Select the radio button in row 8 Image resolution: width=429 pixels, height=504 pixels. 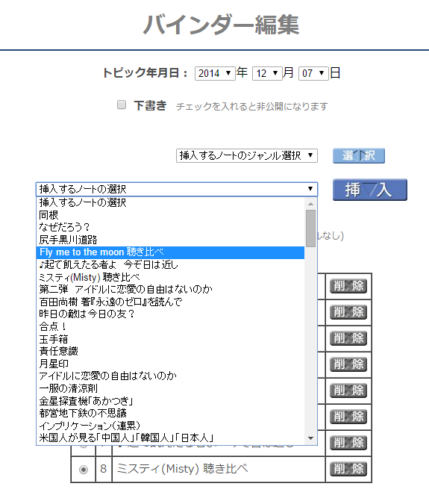coord(84,470)
